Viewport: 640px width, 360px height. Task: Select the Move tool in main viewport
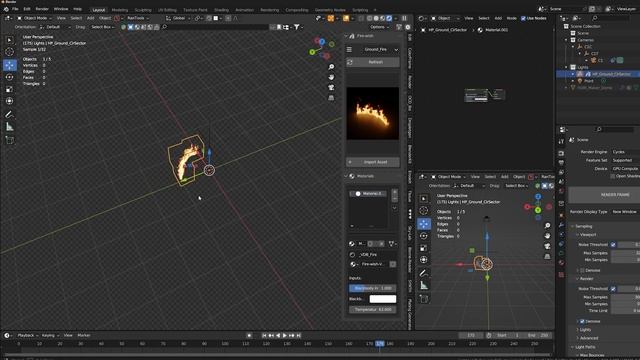click(x=9, y=65)
